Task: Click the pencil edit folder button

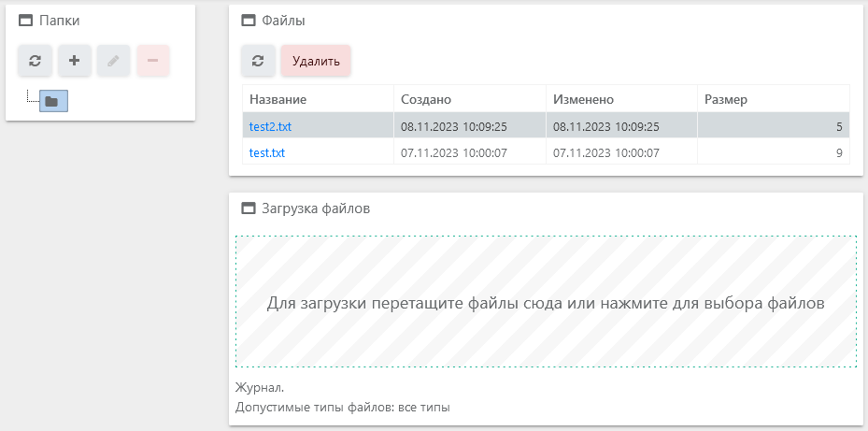Action: point(114,61)
